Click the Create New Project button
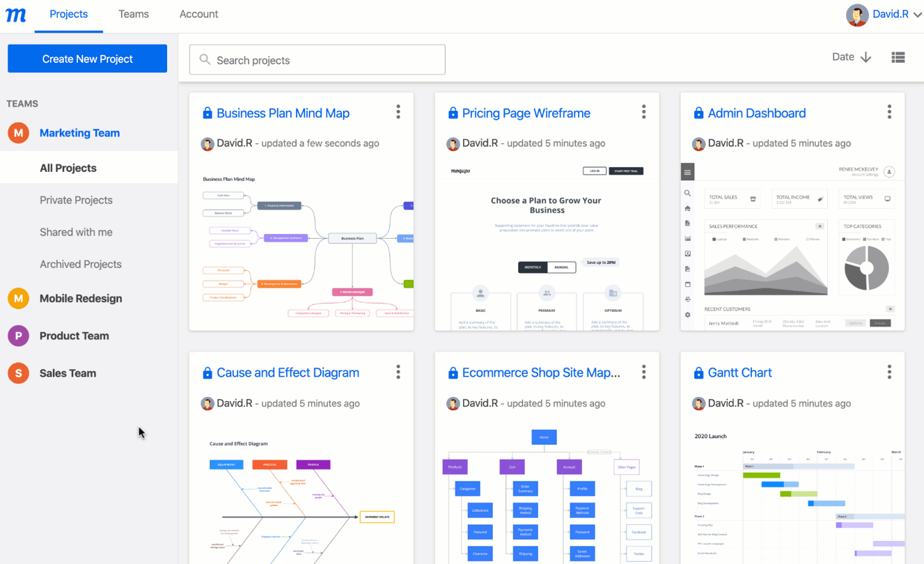 (86, 58)
